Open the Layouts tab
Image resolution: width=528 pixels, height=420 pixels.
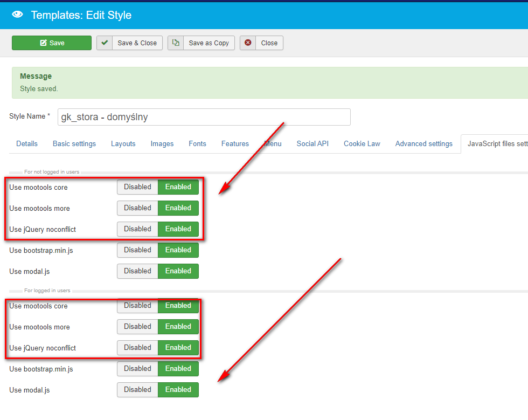(x=123, y=143)
